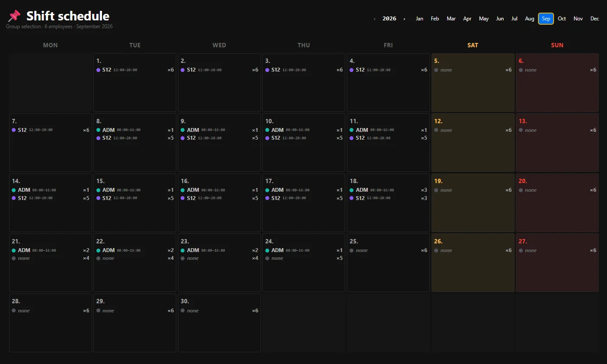Open the ADM shift on day 18
Viewport: 607px width, 364px height.
388,190
